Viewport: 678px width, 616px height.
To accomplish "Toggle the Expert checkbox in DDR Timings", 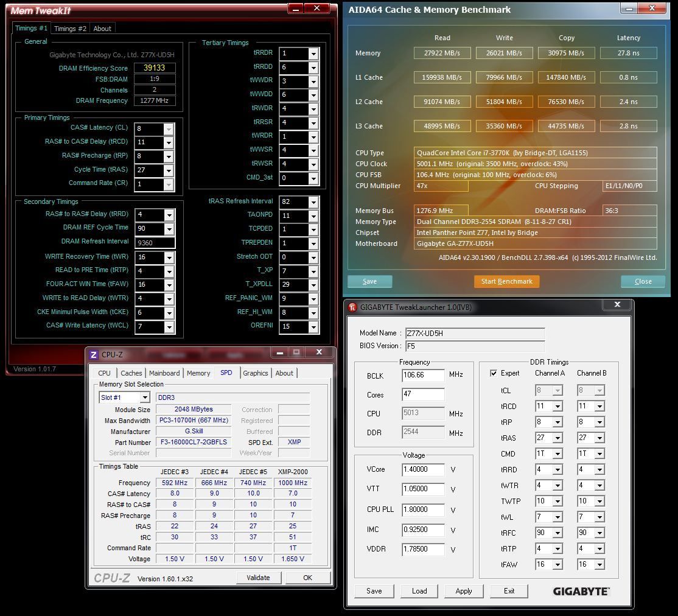I will click(x=494, y=373).
